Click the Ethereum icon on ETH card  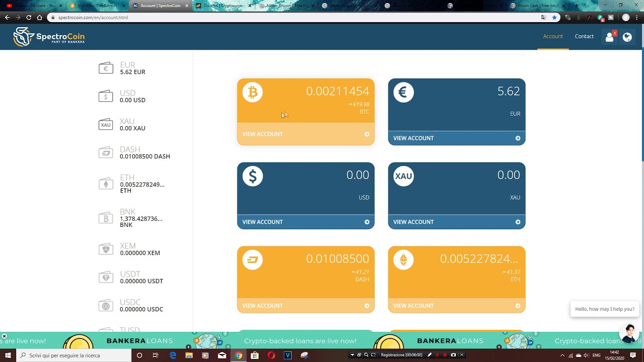(404, 260)
